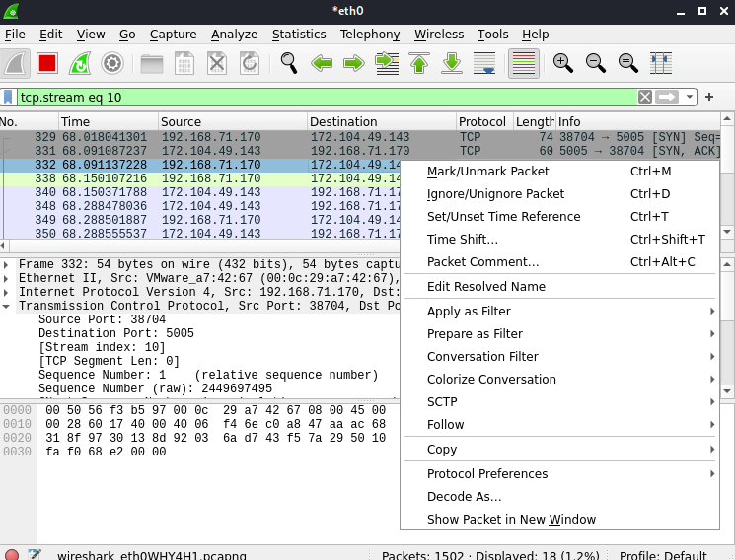735x560 pixels.
Task: Toggle packet list colorization button
Action: tap(524, 63)
